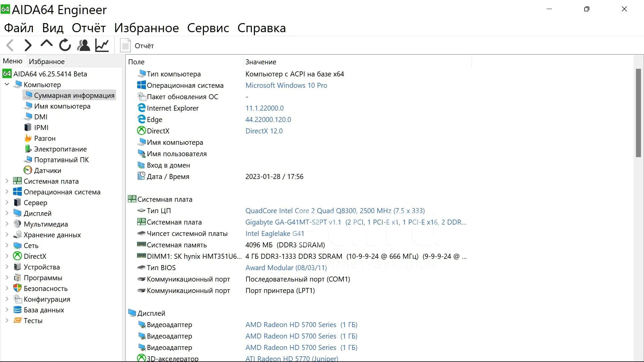Open the Вид menu
644x362 pixels.
tap(53, 28)
